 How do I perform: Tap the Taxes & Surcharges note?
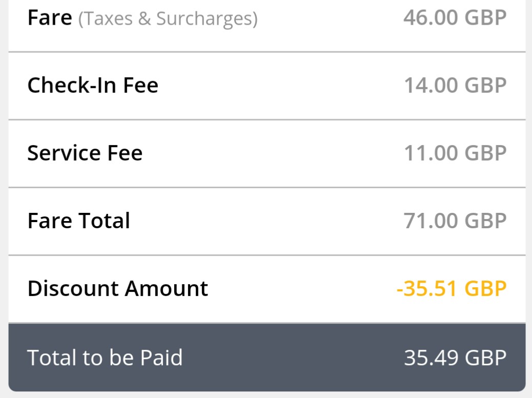(x=168, y=18)
